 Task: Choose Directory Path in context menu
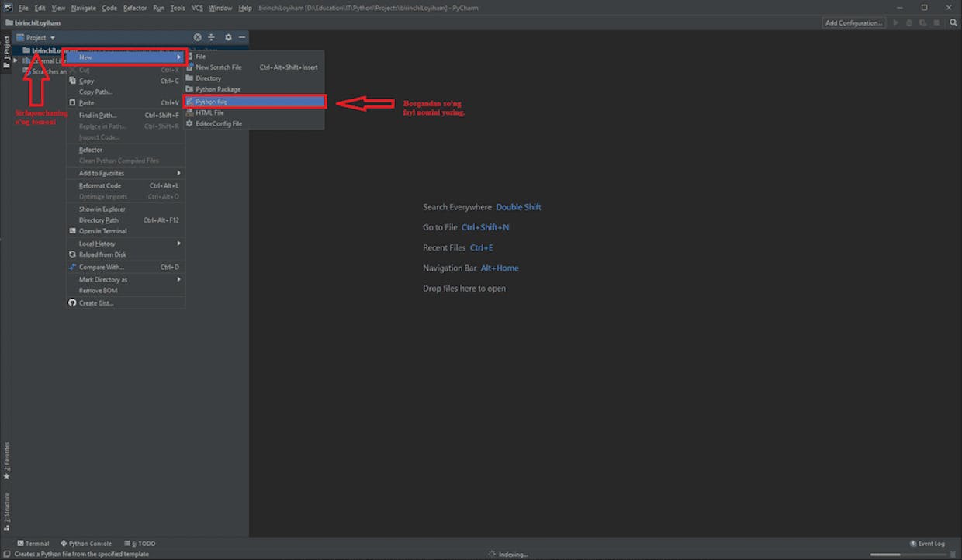tap(125, 220)
